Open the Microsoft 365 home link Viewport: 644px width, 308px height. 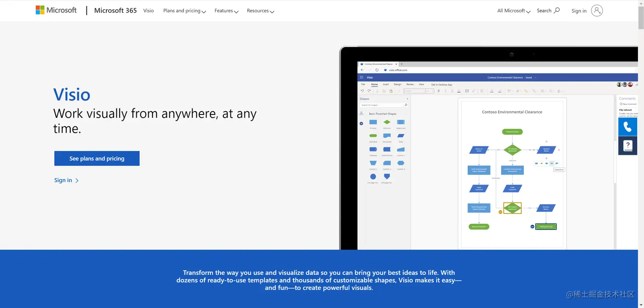click(x=115, y=11)
